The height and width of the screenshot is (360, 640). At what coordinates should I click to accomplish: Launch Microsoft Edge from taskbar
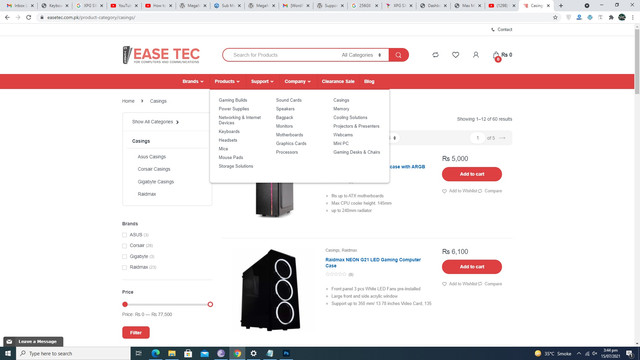pos(156,353)
